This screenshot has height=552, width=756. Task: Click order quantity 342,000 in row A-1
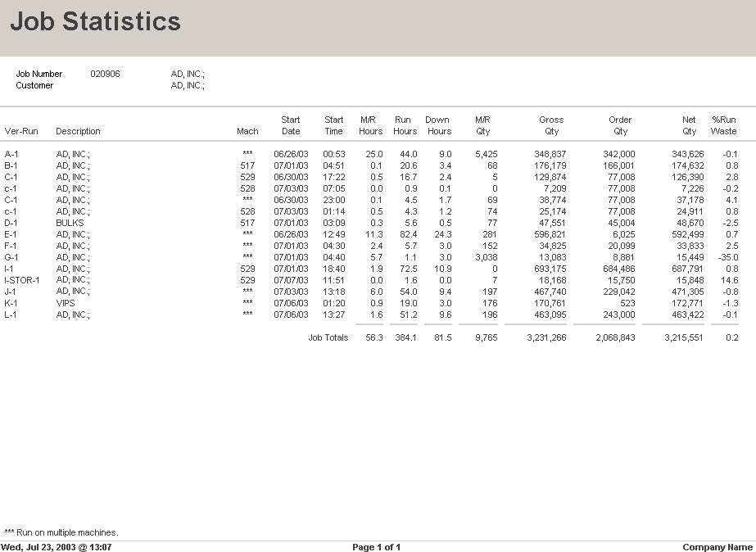pos(619,154)
